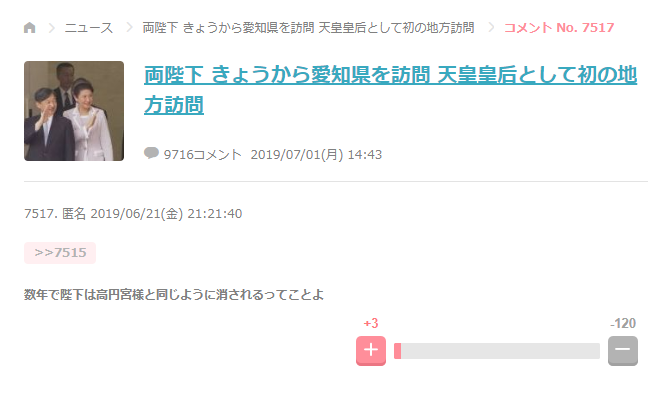665x407 pixels.
Task: Click the chevron right after ニュース
Action: [129, 28]
